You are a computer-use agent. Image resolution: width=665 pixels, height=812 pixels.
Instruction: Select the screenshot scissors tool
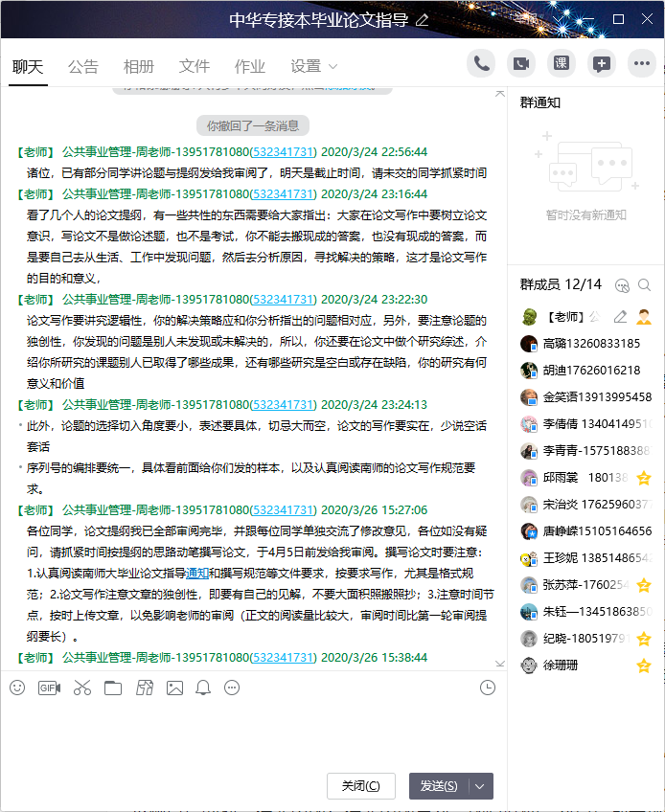point(81,688)
